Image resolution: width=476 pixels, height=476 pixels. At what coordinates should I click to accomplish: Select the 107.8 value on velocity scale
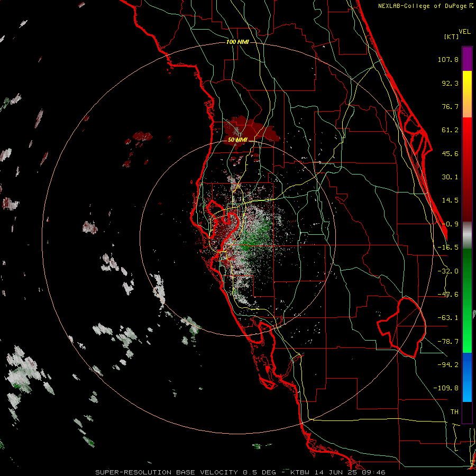point(448,59)
